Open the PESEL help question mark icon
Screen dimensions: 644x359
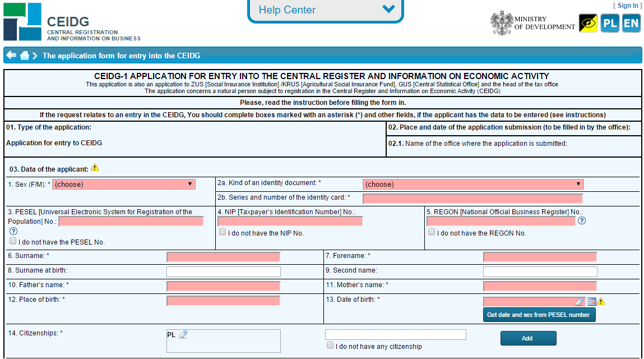13,231
